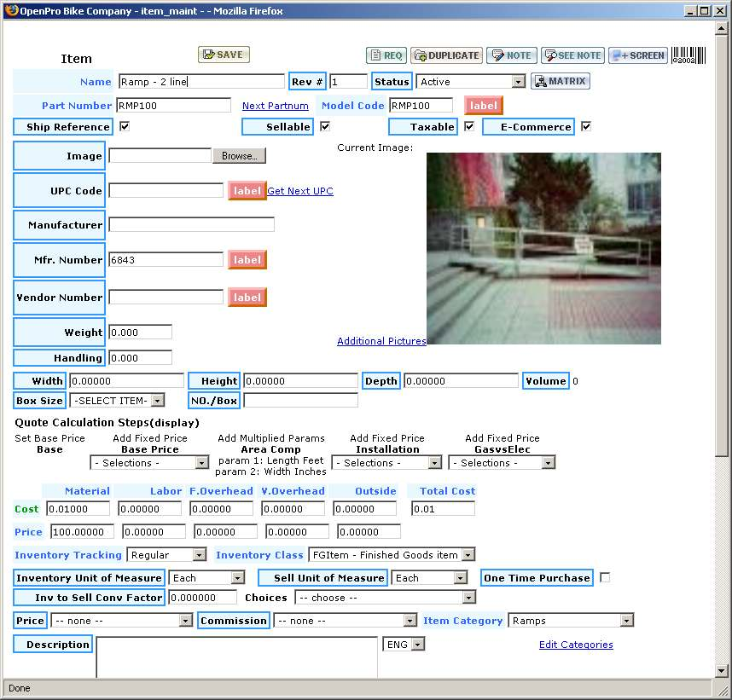
Task: Toggle the Sellable checkbox
Action: click(324, 126)
